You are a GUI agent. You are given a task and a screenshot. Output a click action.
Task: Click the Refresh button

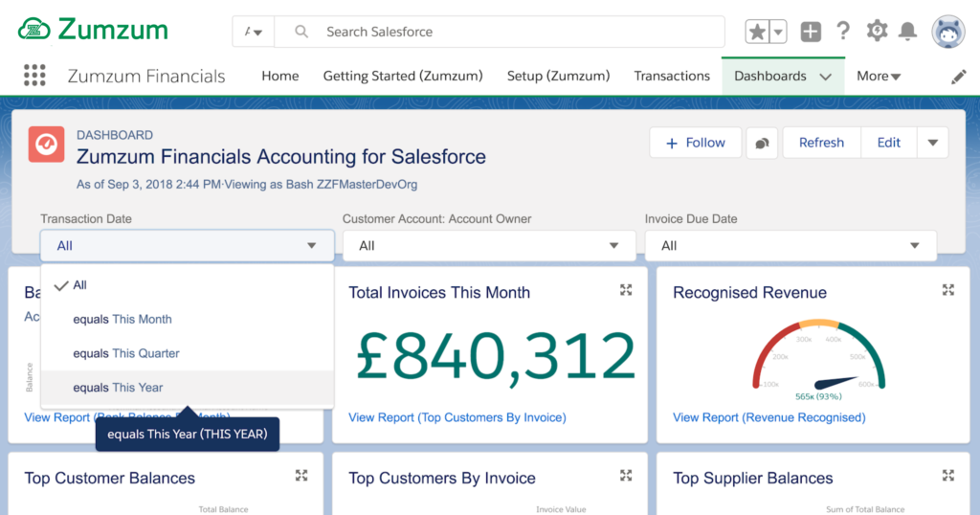click(821, 143)
